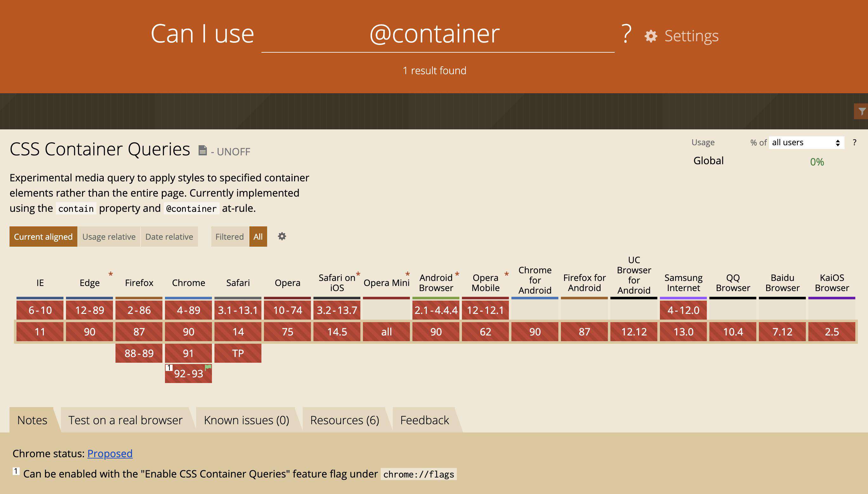The width and height of the screenshot is (868, 494).
Task: Click the Samsung Internet 13.0 cell
Action: coord(683,331)
